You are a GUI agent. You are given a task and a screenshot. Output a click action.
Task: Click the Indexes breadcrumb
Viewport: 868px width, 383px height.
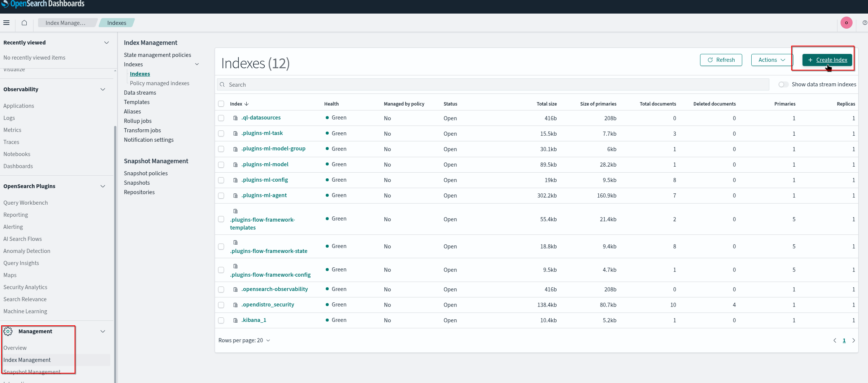[x=117, y=23]
